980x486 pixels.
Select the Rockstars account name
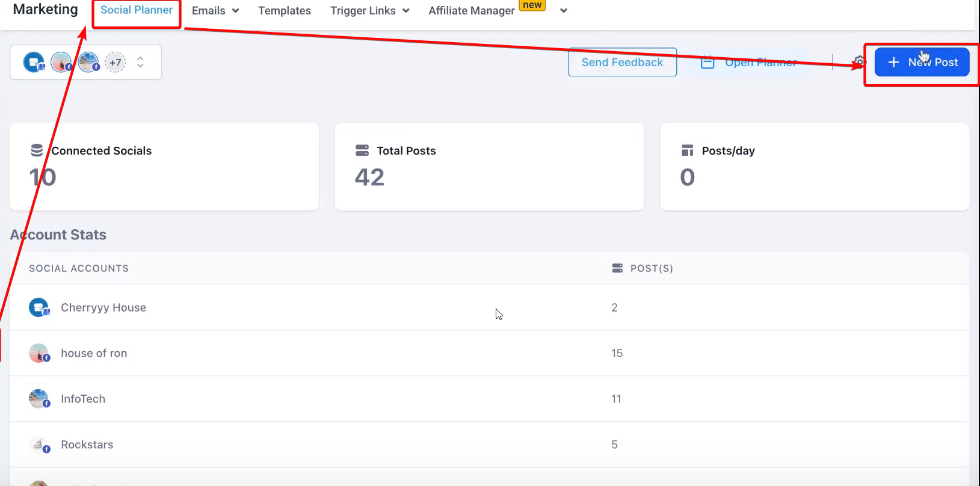coord(87,444)
